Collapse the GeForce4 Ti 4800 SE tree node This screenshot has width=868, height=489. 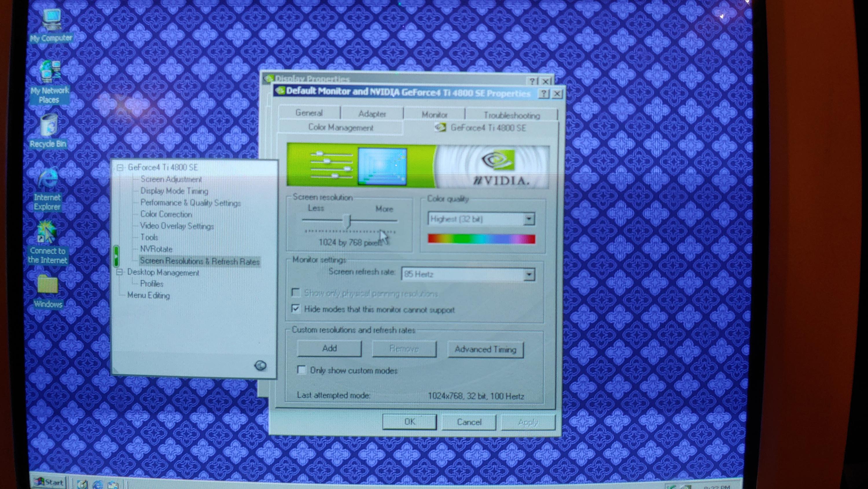pyautogui.click(x=120, y=168)
